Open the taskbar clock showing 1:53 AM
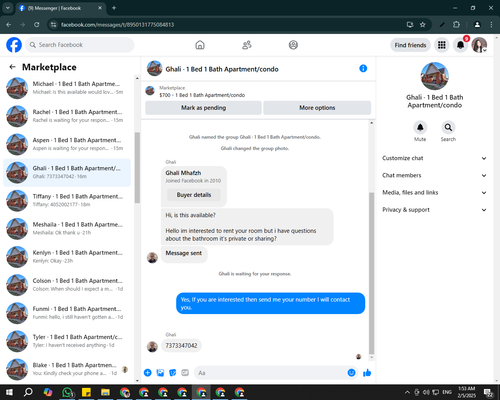The image size is (500, 400). coord(466,392)
